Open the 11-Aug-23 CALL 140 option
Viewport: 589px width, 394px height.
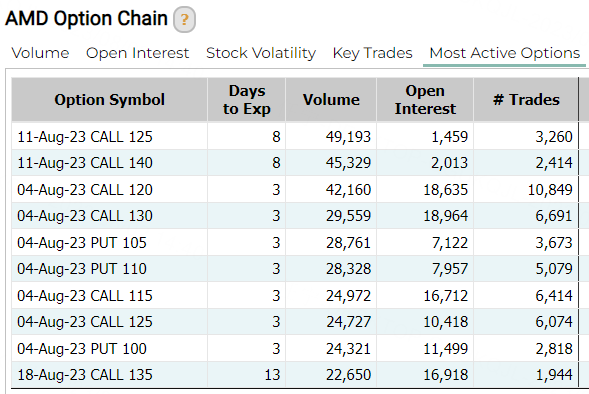85,163
